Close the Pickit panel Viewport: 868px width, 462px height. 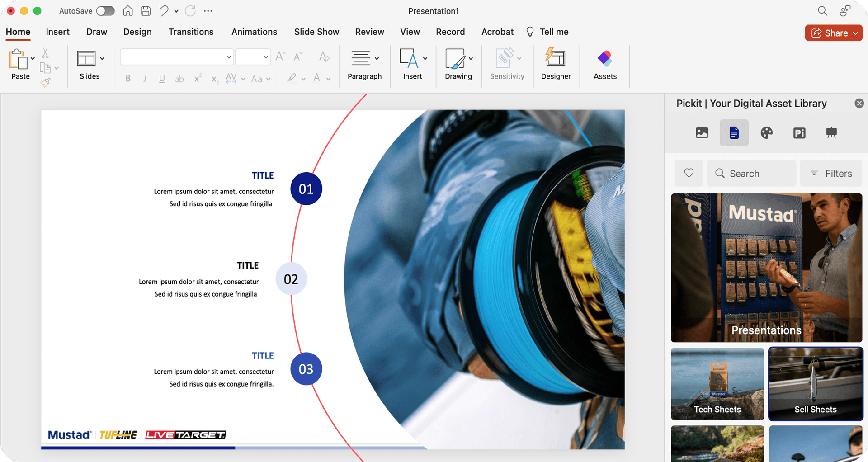[859, 104]
